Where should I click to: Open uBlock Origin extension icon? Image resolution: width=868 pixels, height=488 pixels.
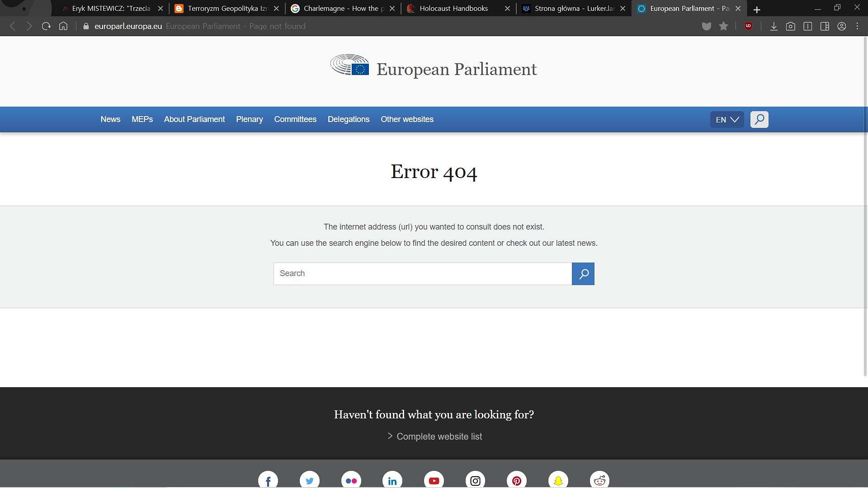coord(749,26)
